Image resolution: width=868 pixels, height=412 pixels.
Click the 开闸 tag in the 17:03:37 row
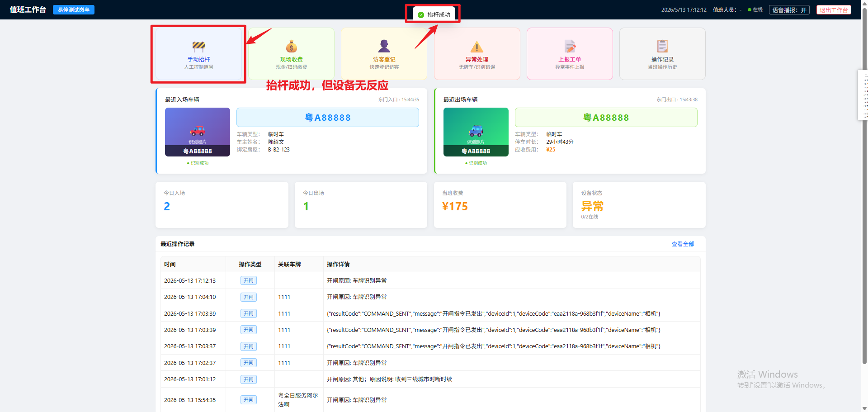(249, 346)
